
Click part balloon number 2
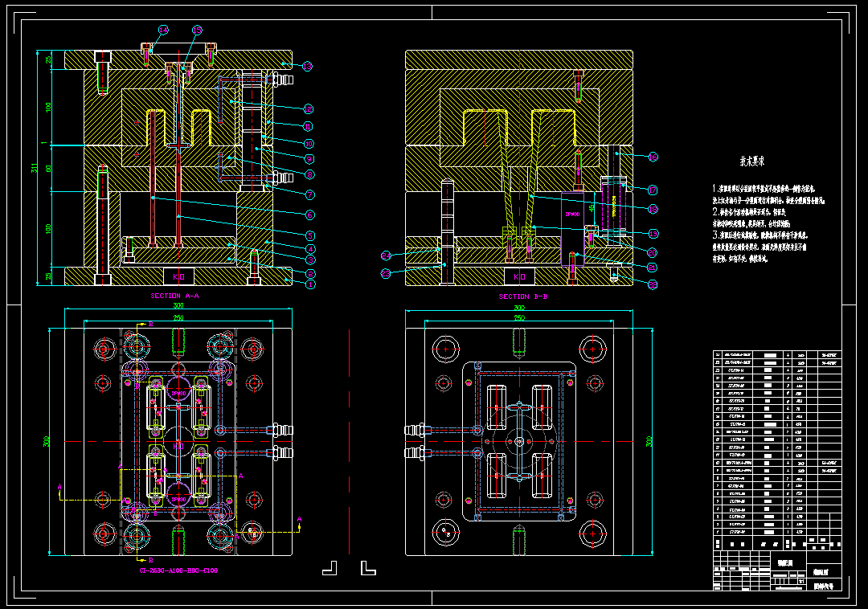pos(310,274)
